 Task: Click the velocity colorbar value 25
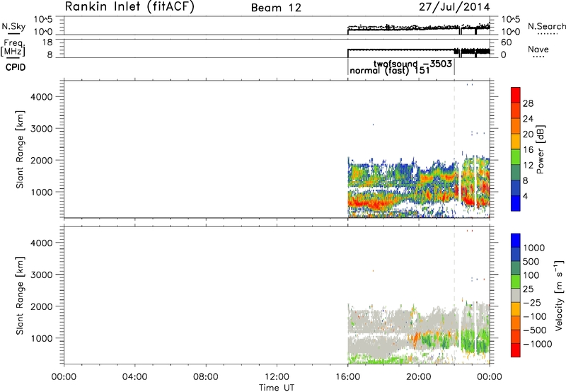[528, 289]
